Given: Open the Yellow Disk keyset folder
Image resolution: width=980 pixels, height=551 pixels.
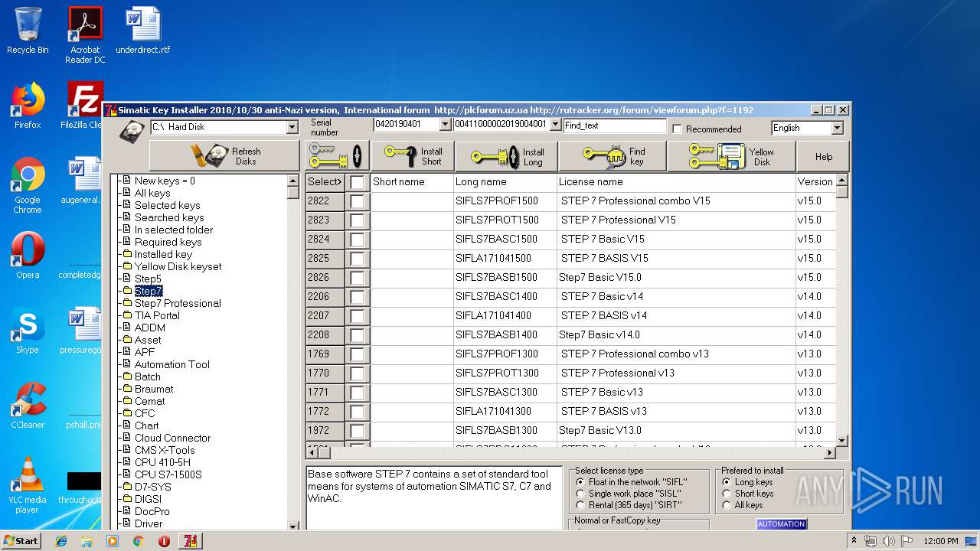Looking at the screenshot, I should pos(178,266).
